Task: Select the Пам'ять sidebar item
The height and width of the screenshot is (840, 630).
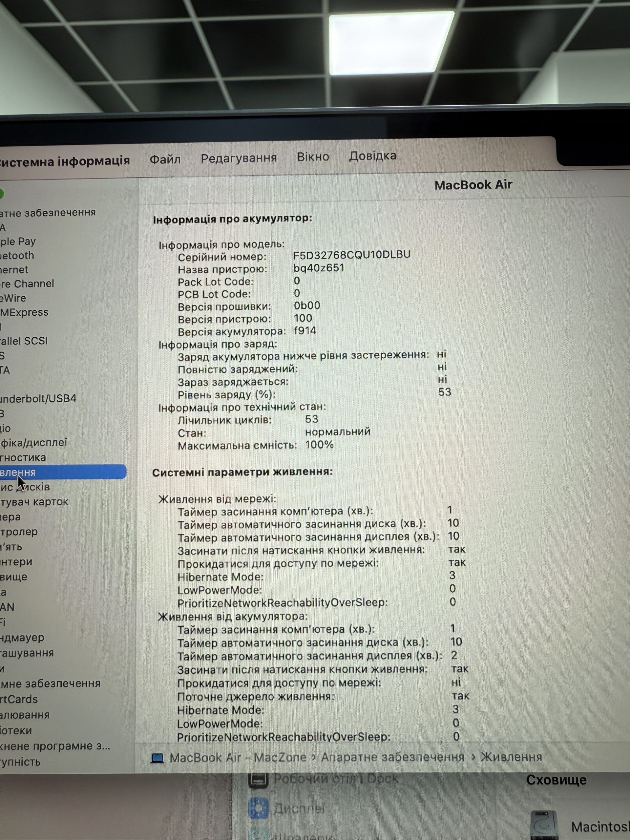Action: [x=11, y=547]
